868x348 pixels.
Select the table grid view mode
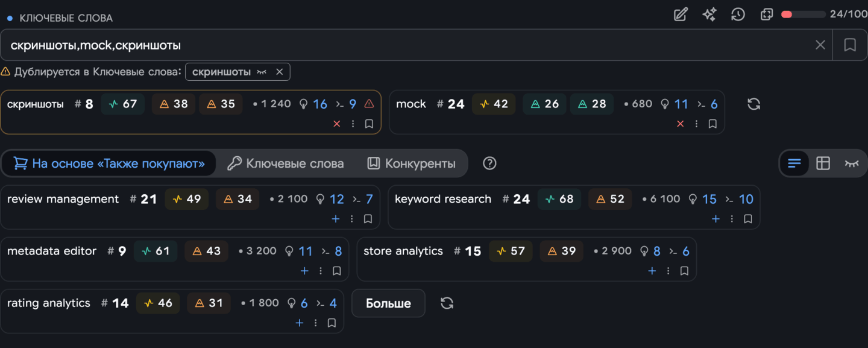(823, 163)
